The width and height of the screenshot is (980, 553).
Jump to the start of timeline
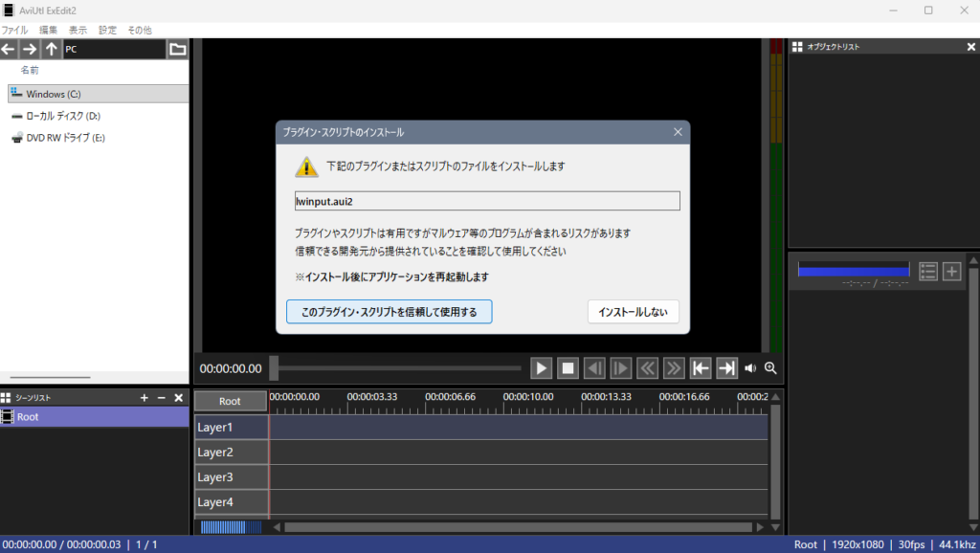click(701, 368)
